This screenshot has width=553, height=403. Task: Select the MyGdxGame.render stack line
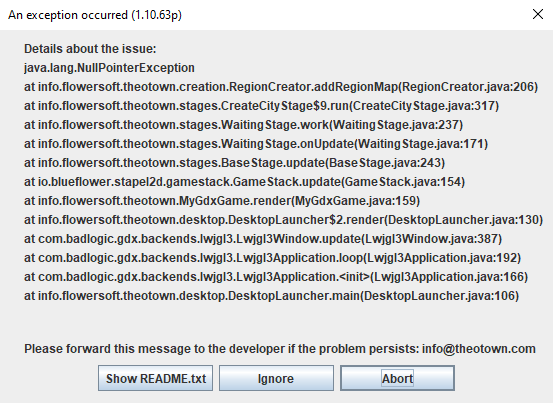pyautogui.click(x=222, y=201)
